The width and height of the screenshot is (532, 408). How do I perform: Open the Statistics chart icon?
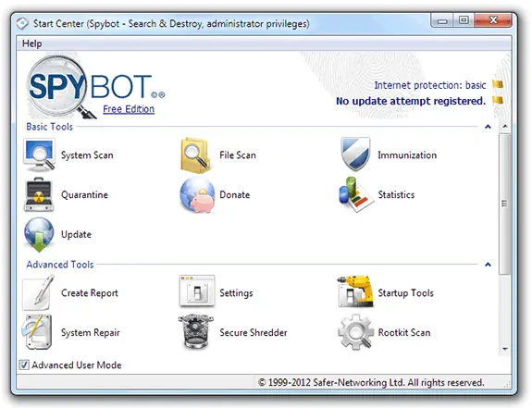tap(356, 194)
